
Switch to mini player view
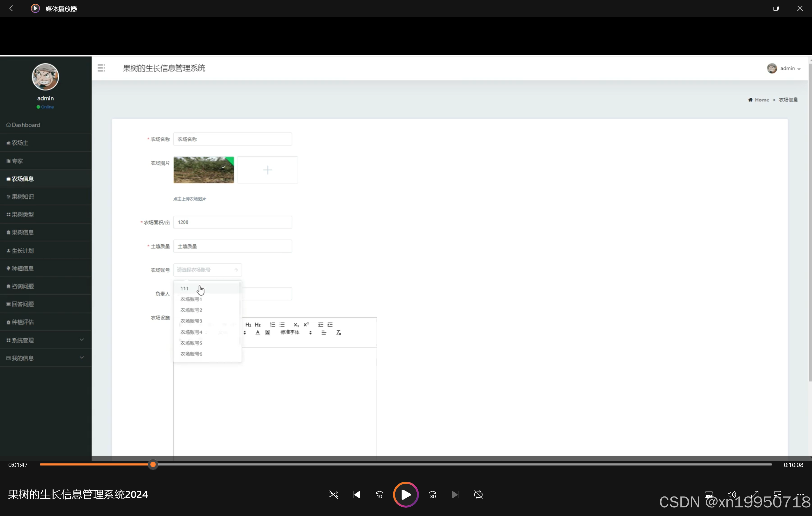778,495
